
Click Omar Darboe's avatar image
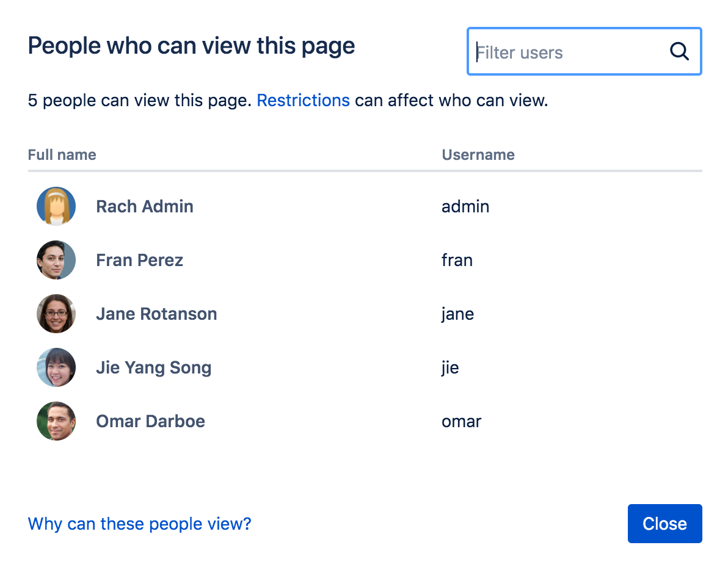(56, 421)
